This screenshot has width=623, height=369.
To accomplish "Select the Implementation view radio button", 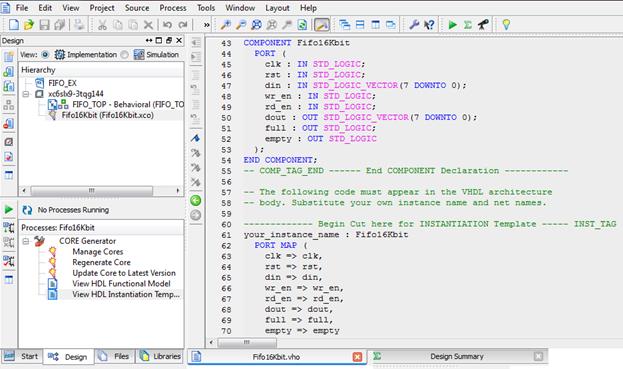I will pyautogui.click(x=45, y=54).
